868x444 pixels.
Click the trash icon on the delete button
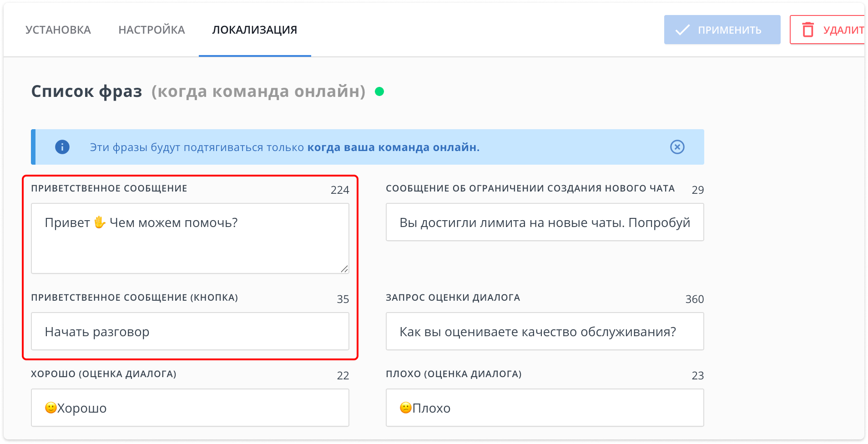[808, 30]
